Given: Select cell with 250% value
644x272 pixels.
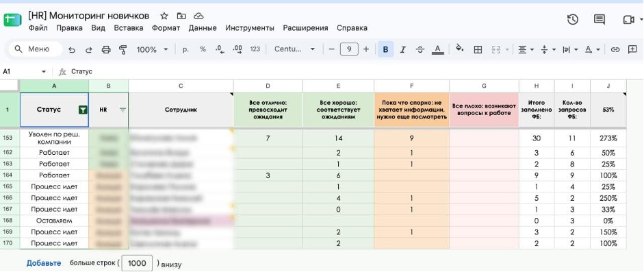Looking at the screenshot, I should pos(608,198).
